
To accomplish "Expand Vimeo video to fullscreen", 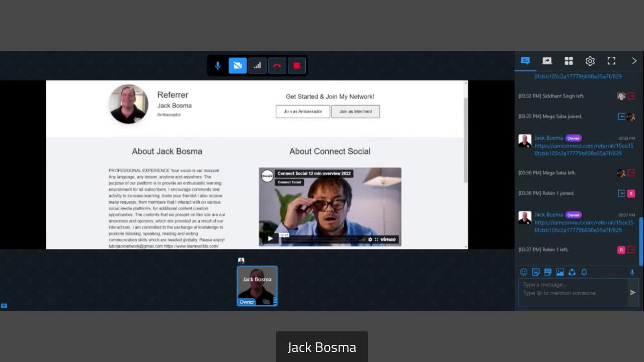I will click(376, 239).
